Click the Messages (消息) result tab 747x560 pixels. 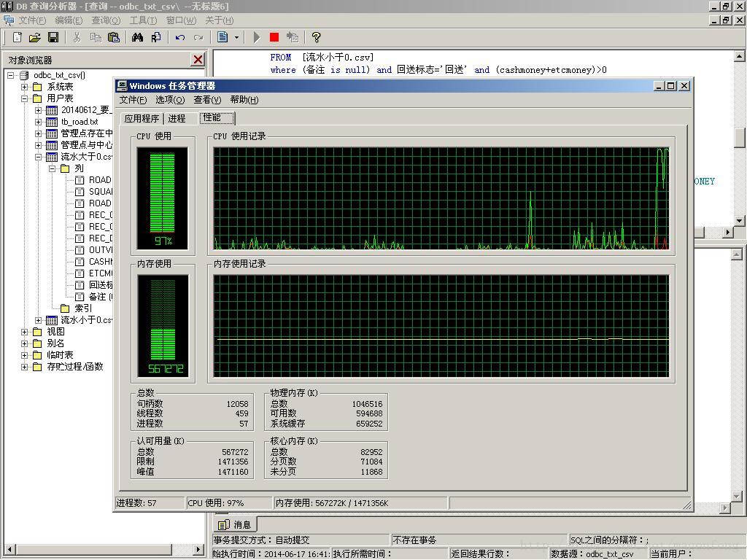235,525
